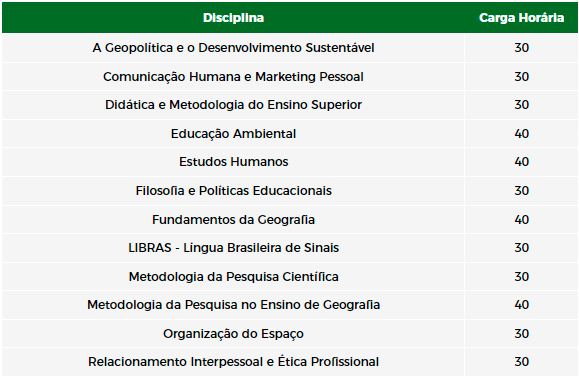Select Filosofia e Políticas Educacionais entry
579x376 pixels.
[x=233, y=191]
